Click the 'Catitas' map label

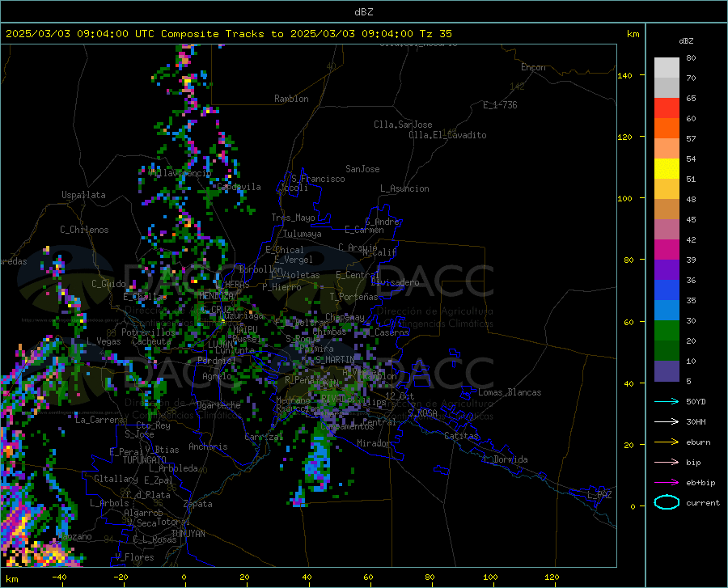[462, 436]
